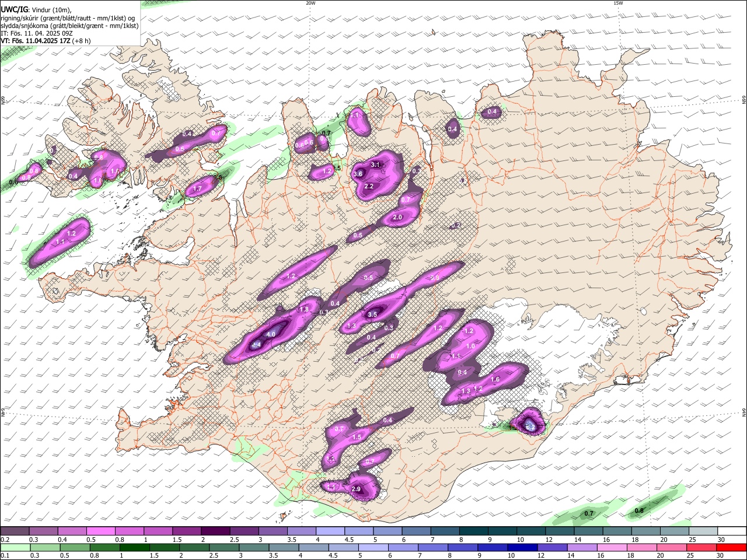Click the pink swatch at 18 in rain legend

tap(641, 547)
